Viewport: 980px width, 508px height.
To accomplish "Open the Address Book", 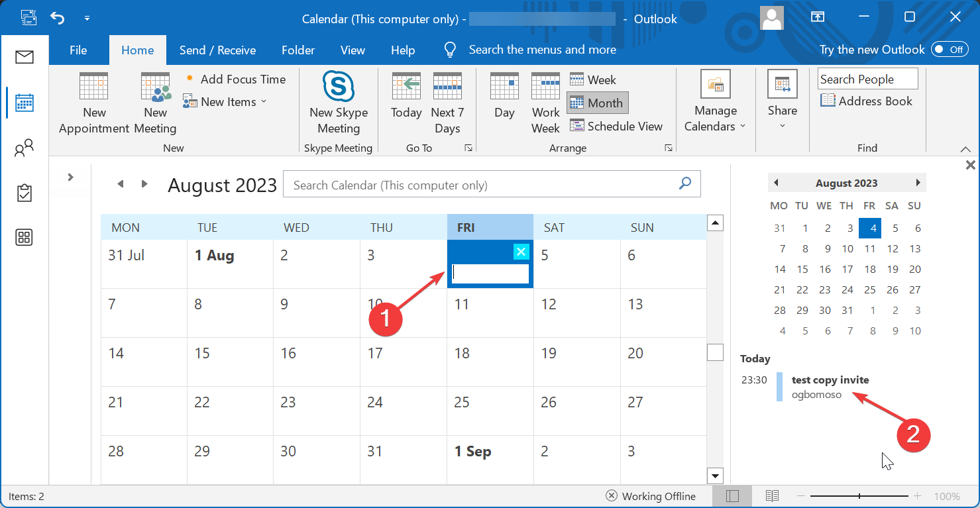I will point(867,101).
